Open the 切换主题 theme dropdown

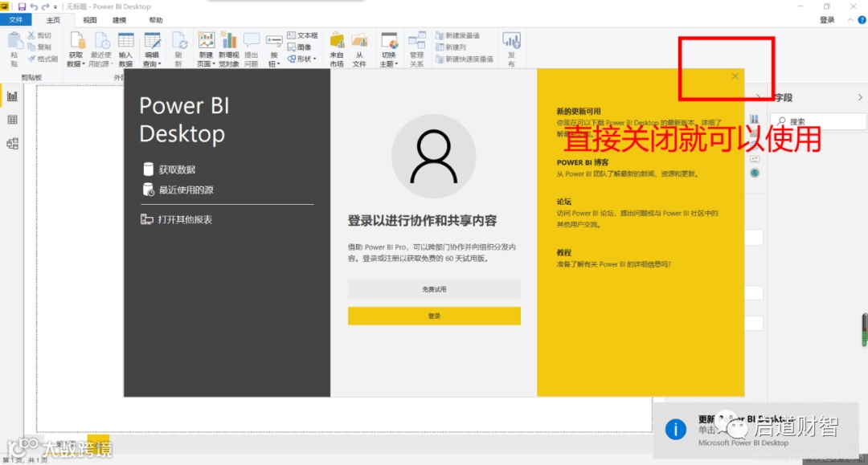[x=389, y=49]
